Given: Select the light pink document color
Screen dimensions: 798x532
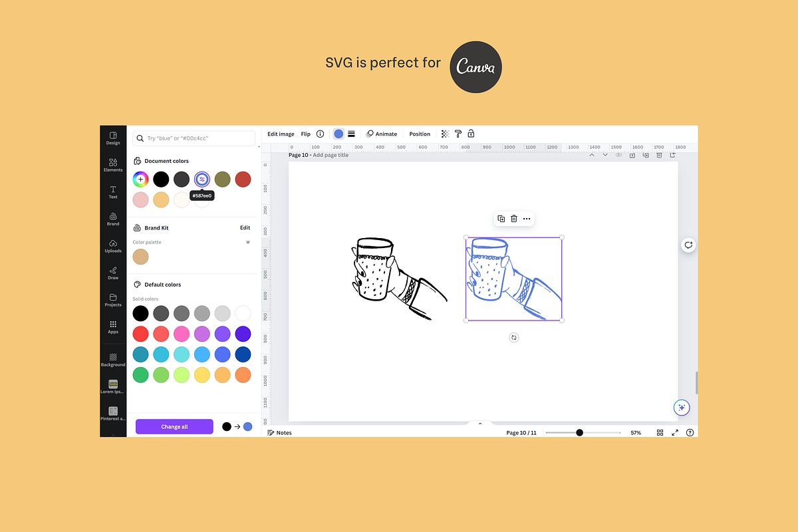Looking at the screenshot, I should click(x=140, y=199).
